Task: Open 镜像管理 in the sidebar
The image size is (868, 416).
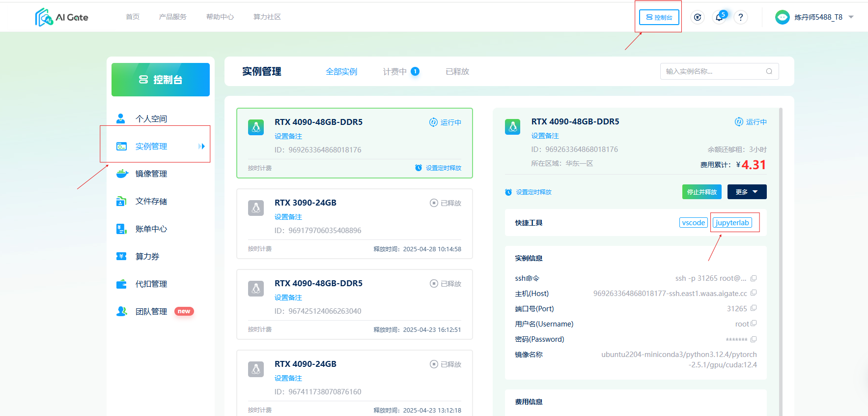Action: [x=151, y=174]
